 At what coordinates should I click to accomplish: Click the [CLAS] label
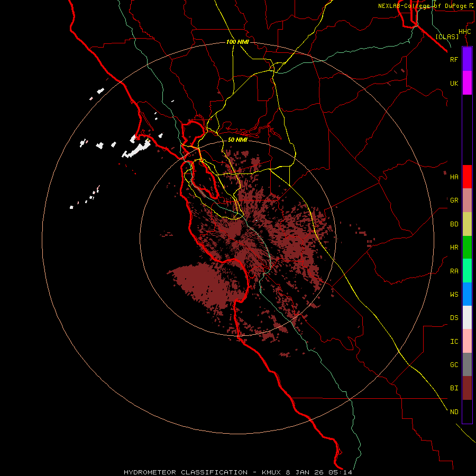[x=447, y=36]
